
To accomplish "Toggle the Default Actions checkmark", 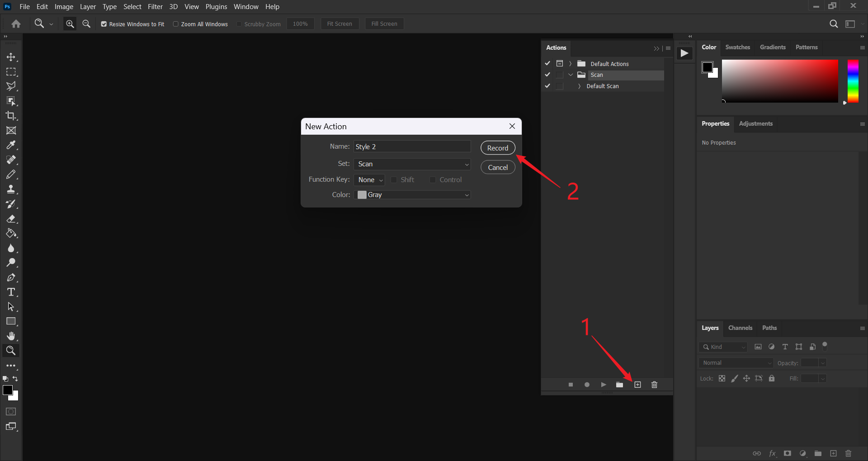I will pyautogui.click(x=547, y=64).
